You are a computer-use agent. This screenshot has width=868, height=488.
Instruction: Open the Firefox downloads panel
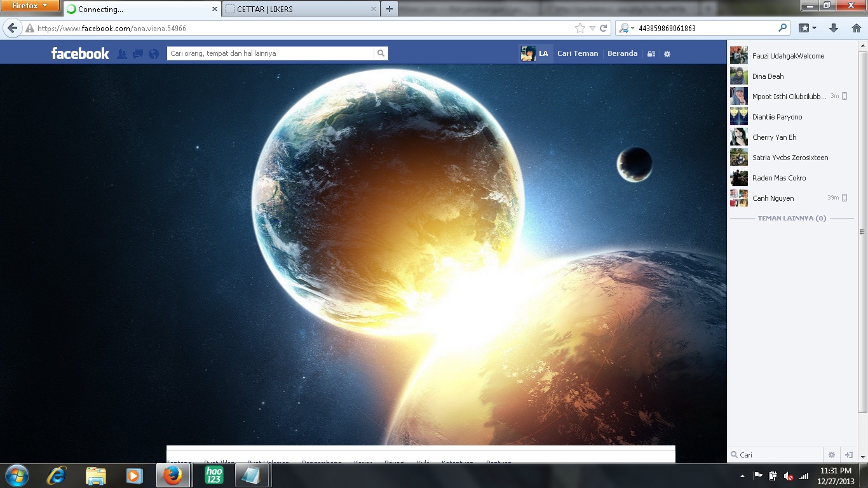pyautogui.click(x=834, y=29)
